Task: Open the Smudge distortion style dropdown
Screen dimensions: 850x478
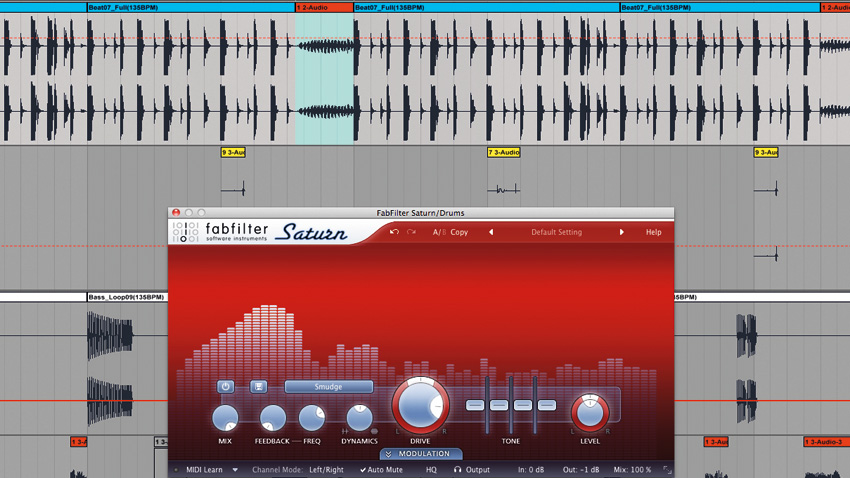Action: coord(329,386)
